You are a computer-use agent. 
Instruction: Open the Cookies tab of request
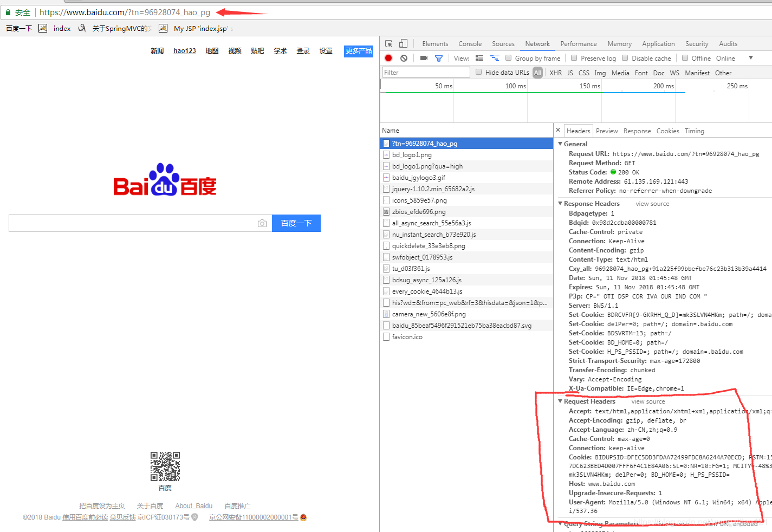[x=667, y=131]
